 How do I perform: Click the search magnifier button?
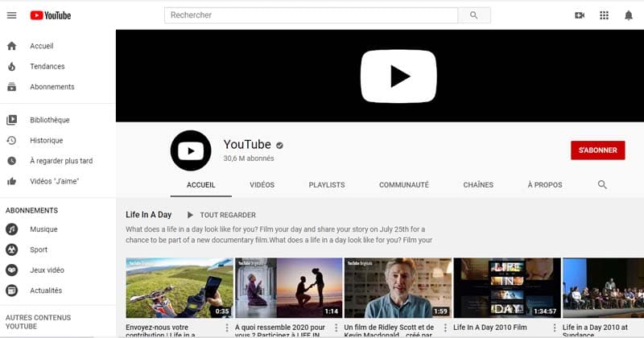474,15
